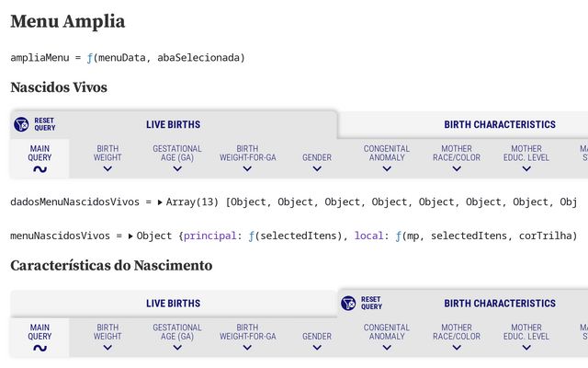Open Birth Weight-for-GA dropdown in first menu
Image resolution: width=588 pixels, height=368 pixels.
pyautogui.click(x=247, y=158)
